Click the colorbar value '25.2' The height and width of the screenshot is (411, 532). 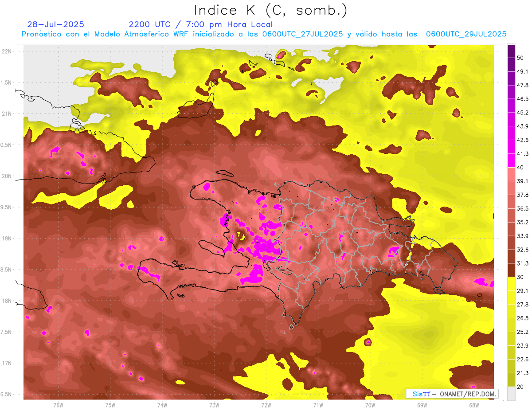pyautogui.click(x=523, y=332)
